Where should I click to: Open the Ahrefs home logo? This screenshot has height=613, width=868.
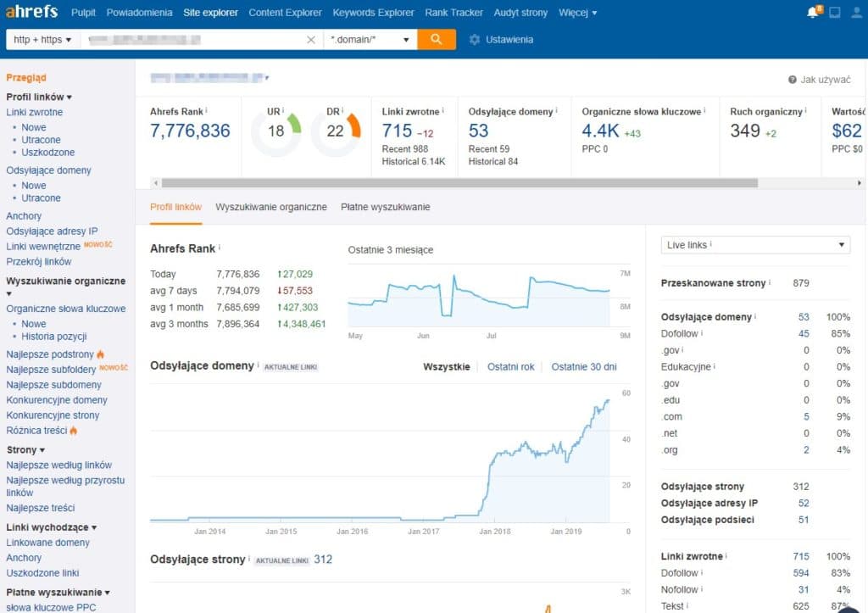(x=31, y=12)
